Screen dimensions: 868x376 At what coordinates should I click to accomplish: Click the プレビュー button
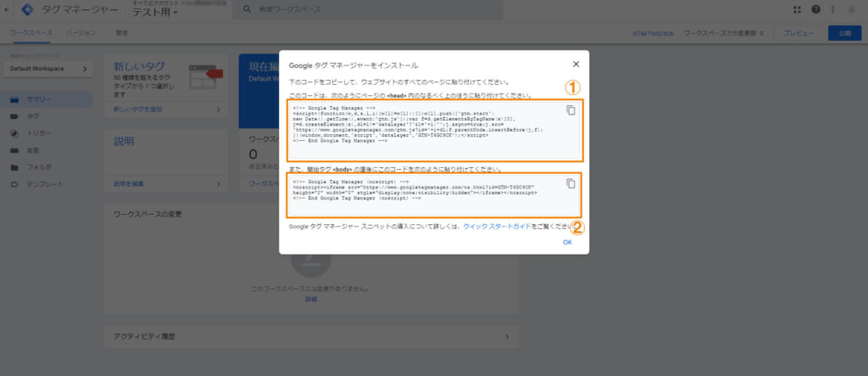click(798, 33)
